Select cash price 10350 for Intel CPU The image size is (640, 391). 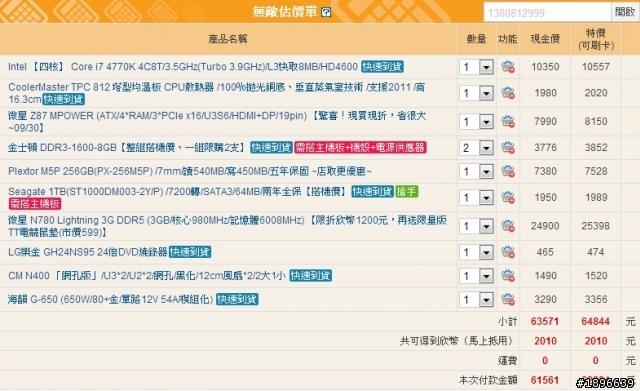tap(545, 67)
